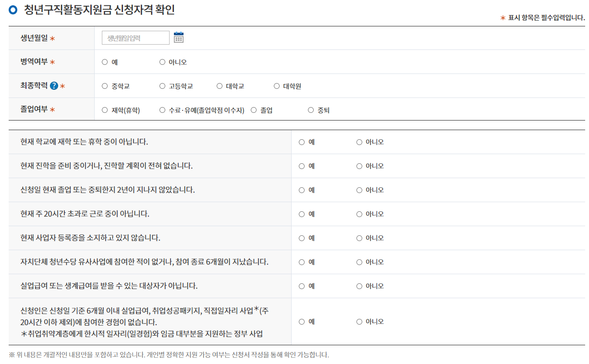This screenshot has height=364, width=589.
Task: Click the 취업취약계층 footnote explanation line
Action: [142, 334]
